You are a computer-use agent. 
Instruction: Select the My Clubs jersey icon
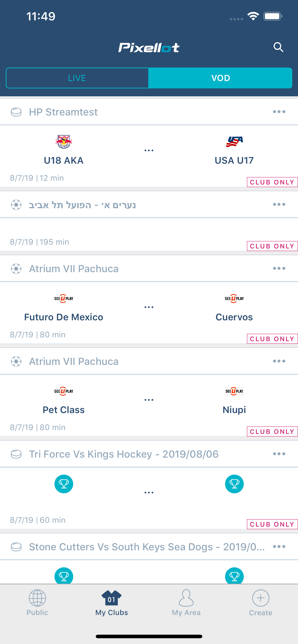point(111,598)
